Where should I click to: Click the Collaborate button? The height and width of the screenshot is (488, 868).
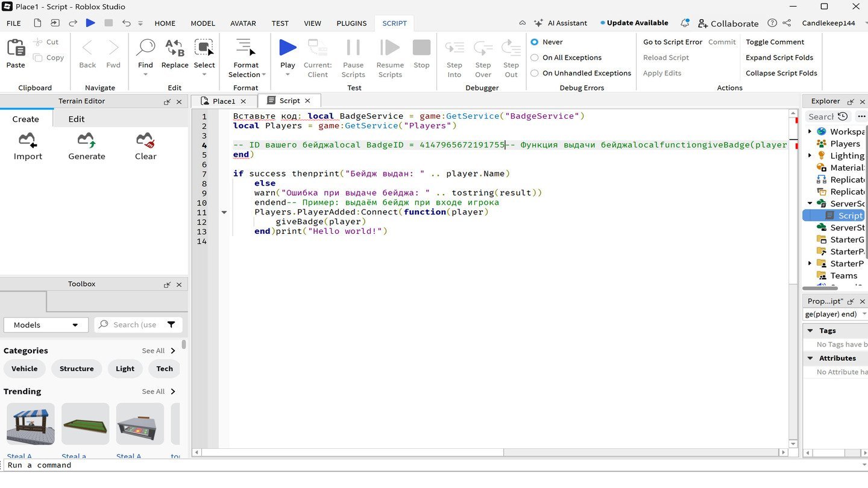click(x=728, y=23)
